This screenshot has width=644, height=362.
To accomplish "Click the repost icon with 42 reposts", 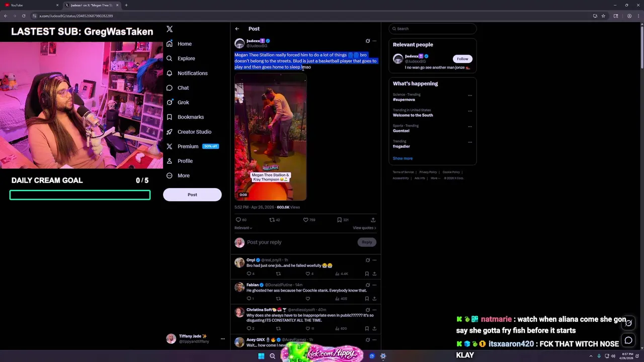I will pos(274,220).
